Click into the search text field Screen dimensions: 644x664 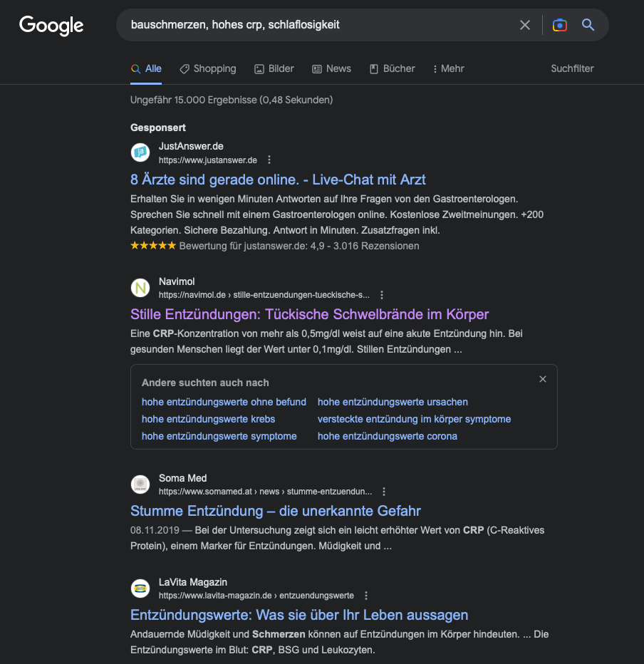pos(318,25)
